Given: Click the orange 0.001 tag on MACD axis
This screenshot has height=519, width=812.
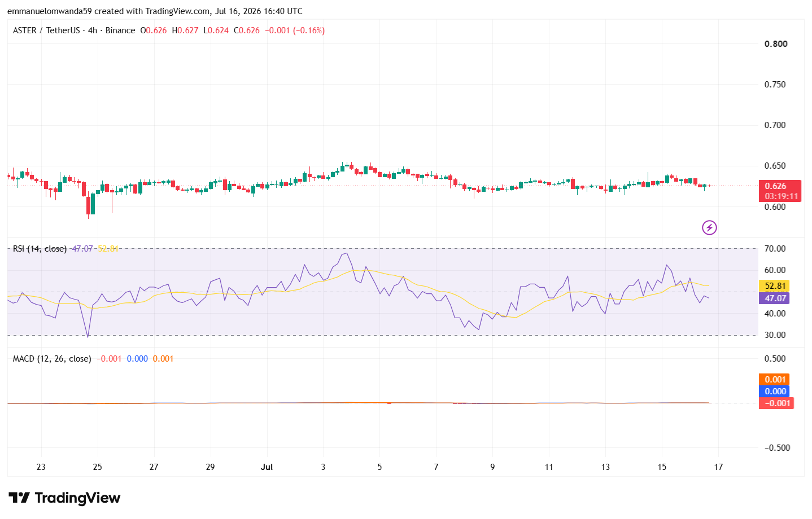Looking at the screenshot, I should (774, 380).
